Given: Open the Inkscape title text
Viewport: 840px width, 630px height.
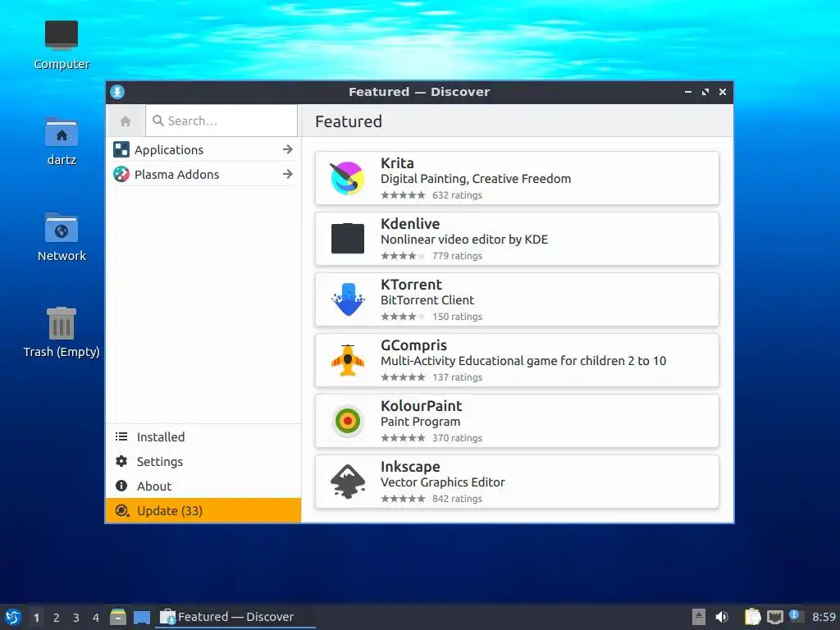Looking at the screenshot, I should pyautogui.click(x=410, y=467).
